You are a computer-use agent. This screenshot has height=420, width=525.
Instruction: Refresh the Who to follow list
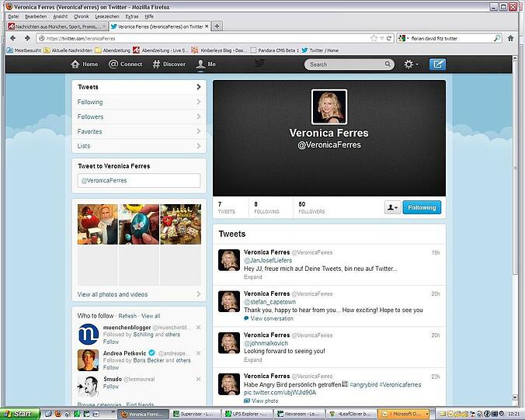pos(127,316)
